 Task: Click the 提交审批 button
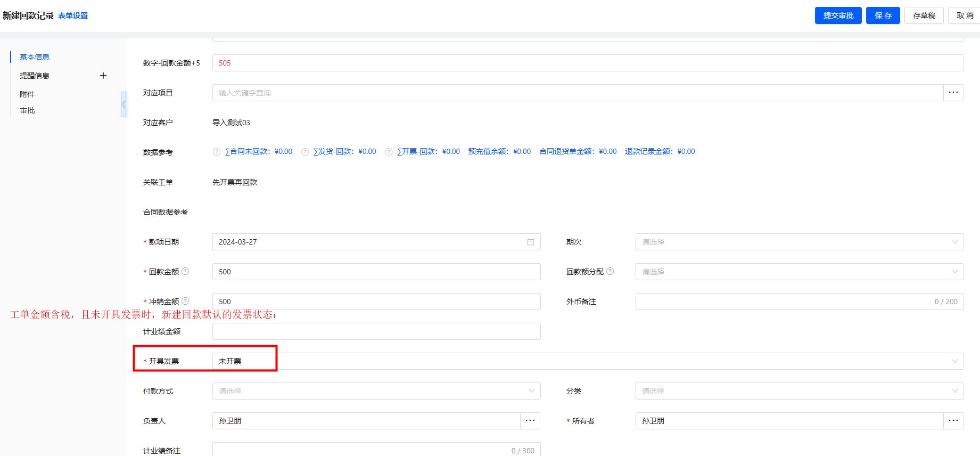click(838, 15)
